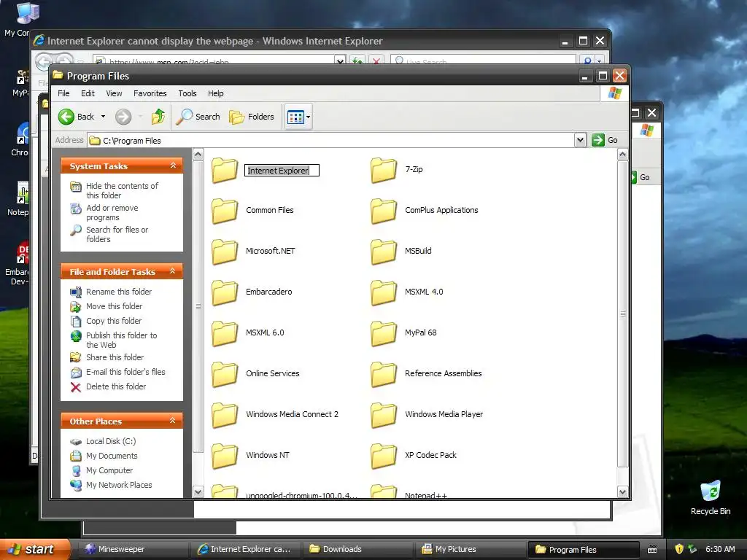This screenshot has height=560, width=747.
Task: Open the File menu
Action: click(63, 93)
